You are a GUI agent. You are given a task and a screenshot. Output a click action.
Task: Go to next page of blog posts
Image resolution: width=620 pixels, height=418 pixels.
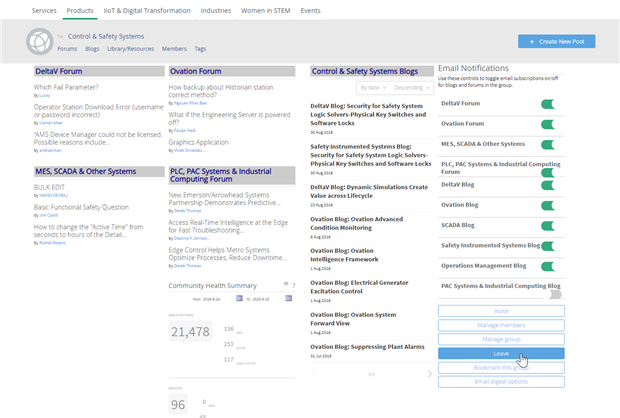click(429, 374)
